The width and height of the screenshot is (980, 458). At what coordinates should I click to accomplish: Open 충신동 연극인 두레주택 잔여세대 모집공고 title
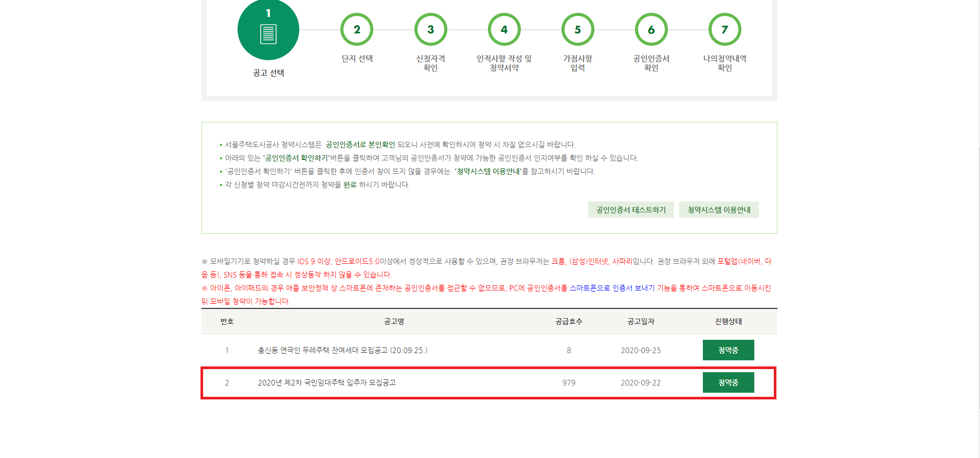[x=342, y=350]
